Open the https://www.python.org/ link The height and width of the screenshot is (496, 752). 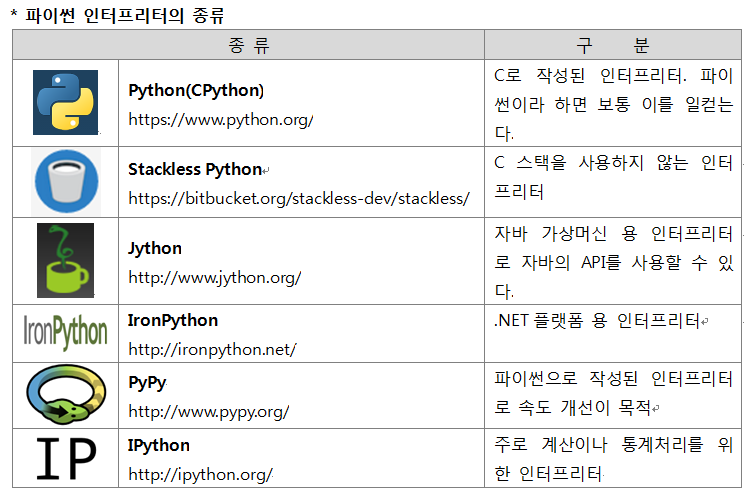point(221,119)
